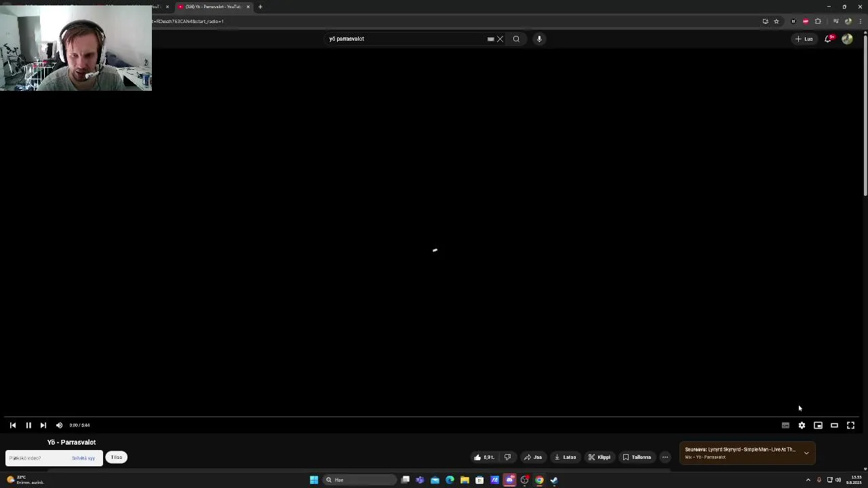Open more actions ellipsis menu
Image resolution: width=868 pixels, height=488 pixels.
(665, 457)
